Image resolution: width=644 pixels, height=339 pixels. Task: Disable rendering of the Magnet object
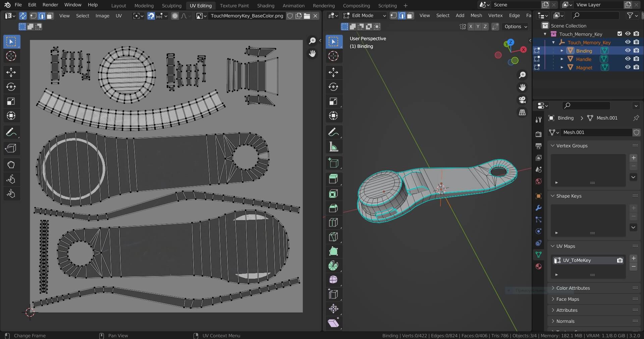636,67
